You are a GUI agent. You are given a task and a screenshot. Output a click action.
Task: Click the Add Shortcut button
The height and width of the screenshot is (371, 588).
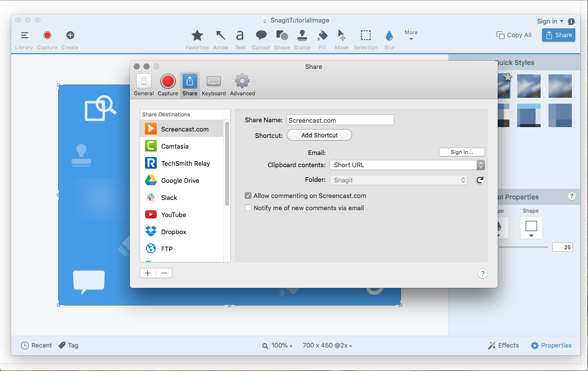(319, 135)
